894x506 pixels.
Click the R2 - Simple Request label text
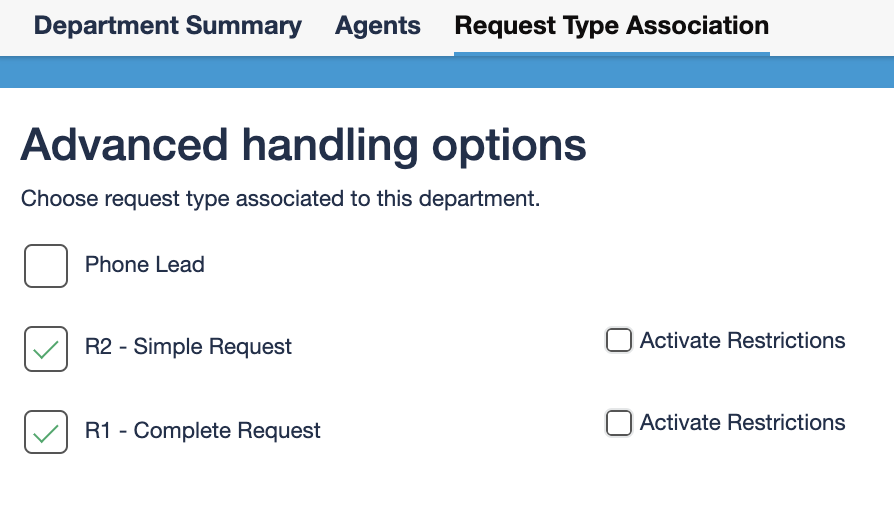coord(188,347)
